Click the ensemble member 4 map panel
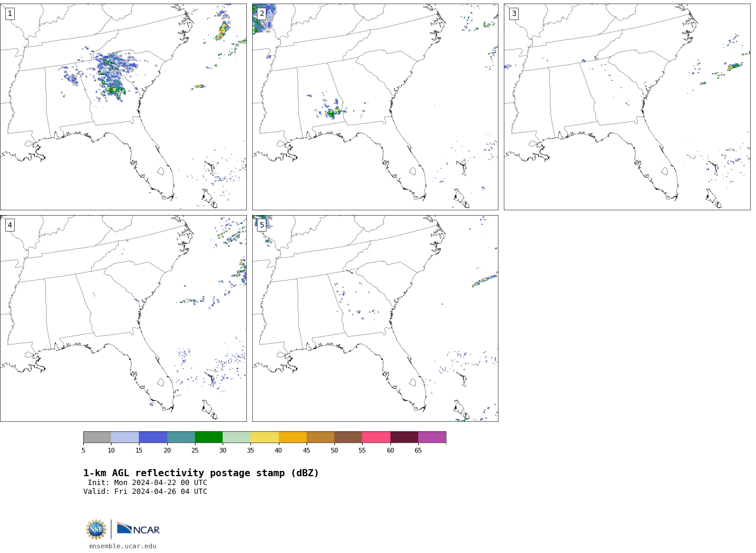This screenshot has height=553, width=756. pyautogui.click(x=123, y=318)
